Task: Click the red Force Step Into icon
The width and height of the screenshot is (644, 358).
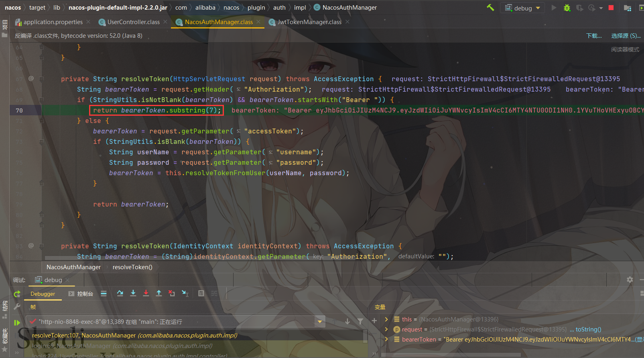Action: (x=146, y=294)
